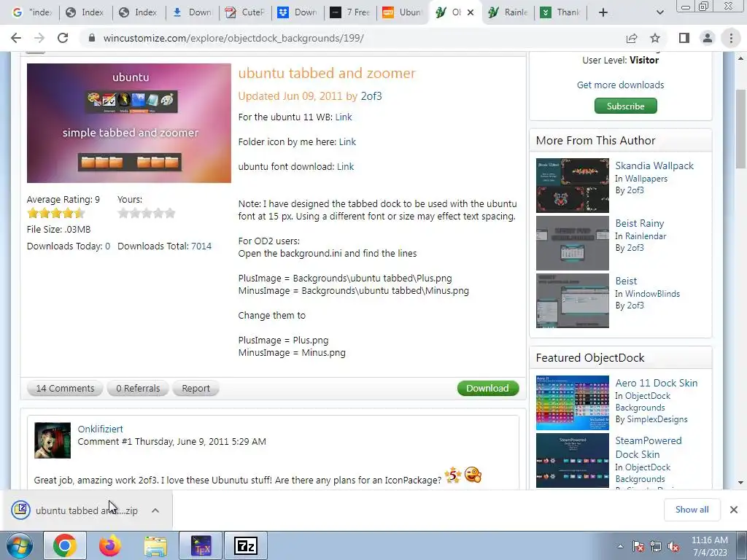Click the browser forward arrow
Viewport: 747px width, 560px height.
(x=39, y=38)
